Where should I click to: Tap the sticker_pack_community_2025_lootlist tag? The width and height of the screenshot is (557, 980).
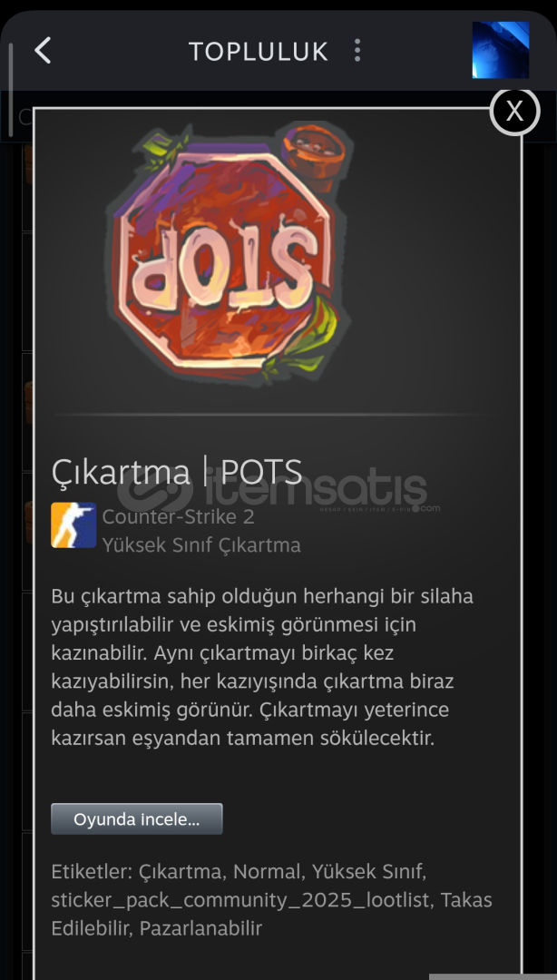(x=242, y=900)
